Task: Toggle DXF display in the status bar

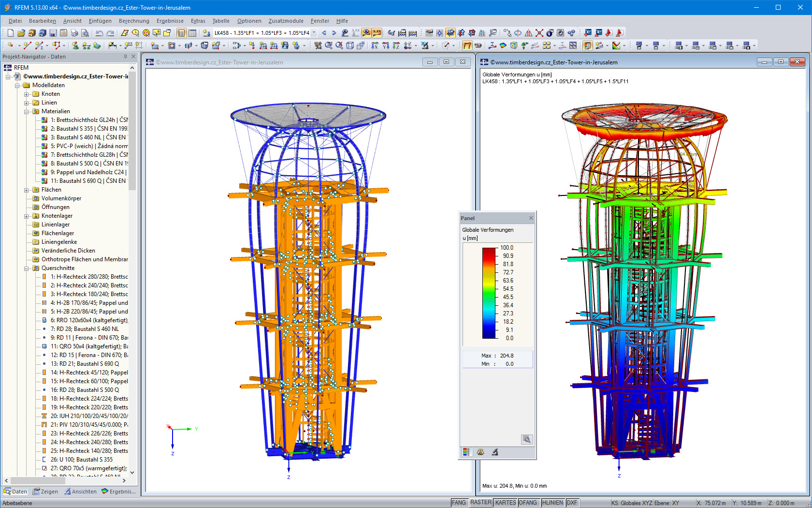Action: pyautogui.click(x=572, y=503)
